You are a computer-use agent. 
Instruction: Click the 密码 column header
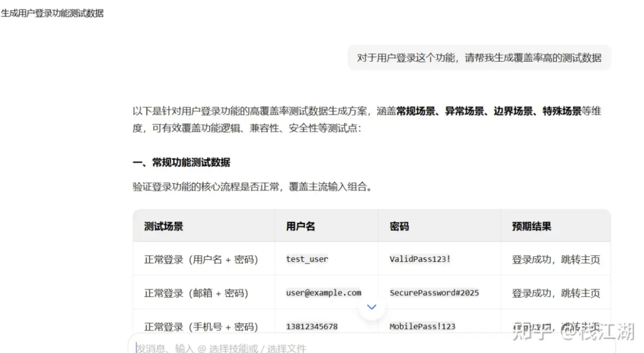click(x=399, y=226)
